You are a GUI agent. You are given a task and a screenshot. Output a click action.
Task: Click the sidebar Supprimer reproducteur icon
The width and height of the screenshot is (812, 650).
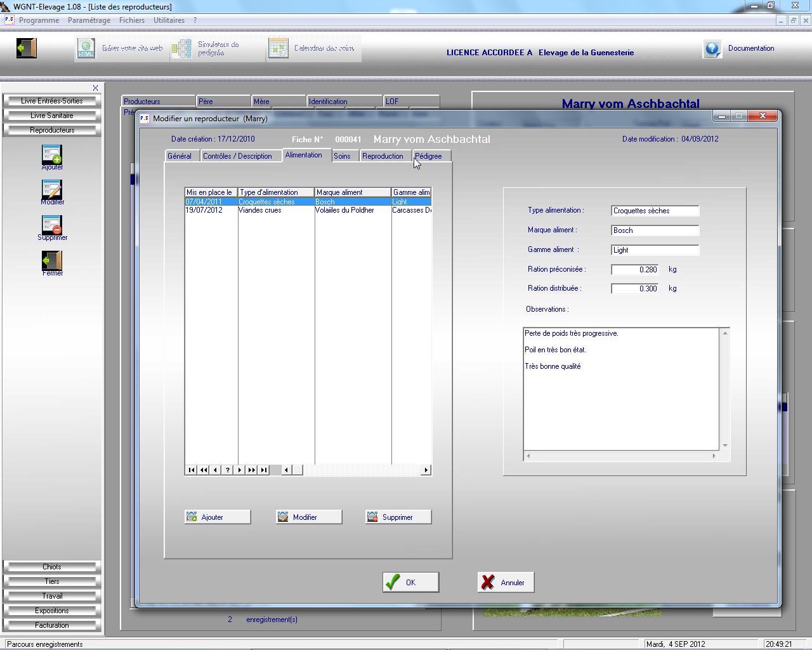52,225
